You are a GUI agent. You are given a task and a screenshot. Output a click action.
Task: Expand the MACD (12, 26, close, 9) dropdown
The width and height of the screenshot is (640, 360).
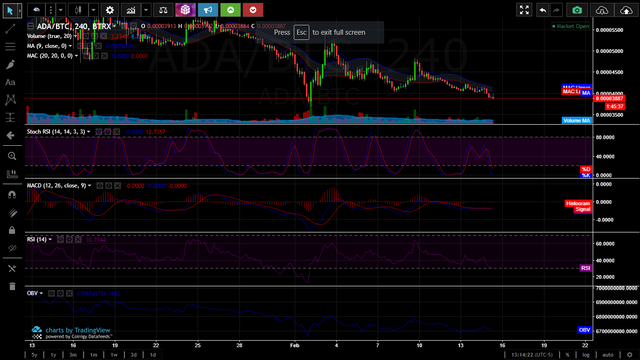click(x=90, y=186)
